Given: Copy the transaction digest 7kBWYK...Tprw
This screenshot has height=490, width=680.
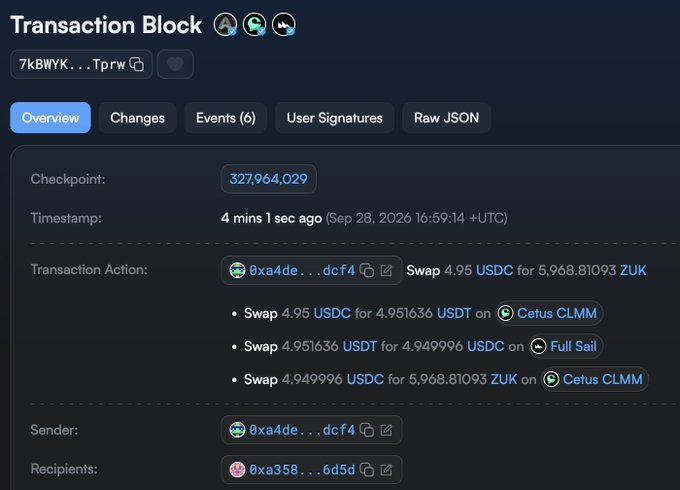Looking at the screenshot, I should [x=137, y=64].
